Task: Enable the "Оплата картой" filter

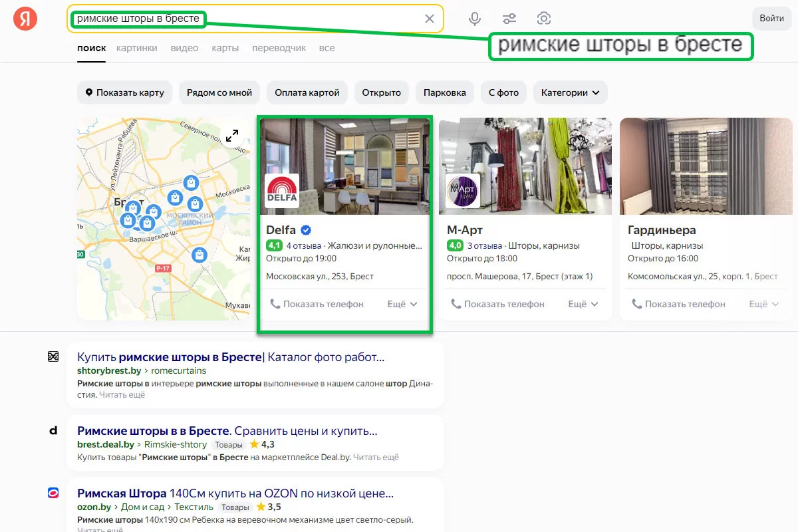Action: click(307, 92)
